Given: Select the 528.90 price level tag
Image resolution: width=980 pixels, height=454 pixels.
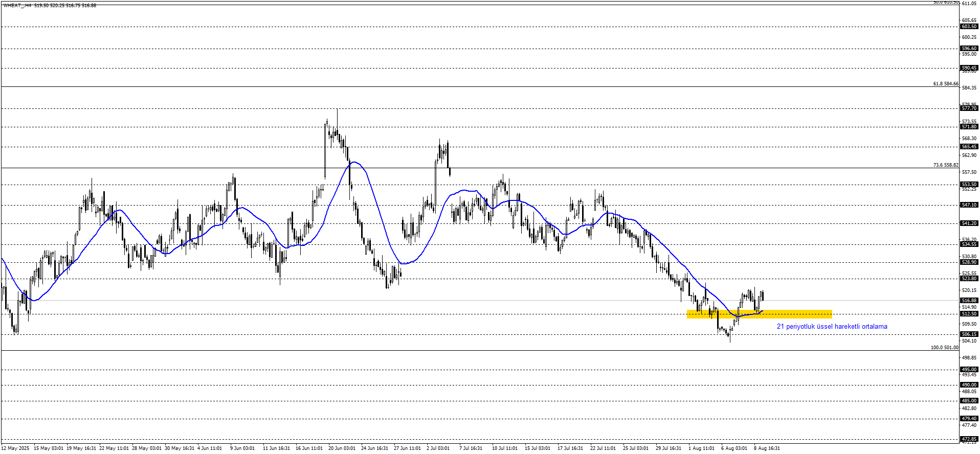Looking at the screenshot, I should click(969, 262).
